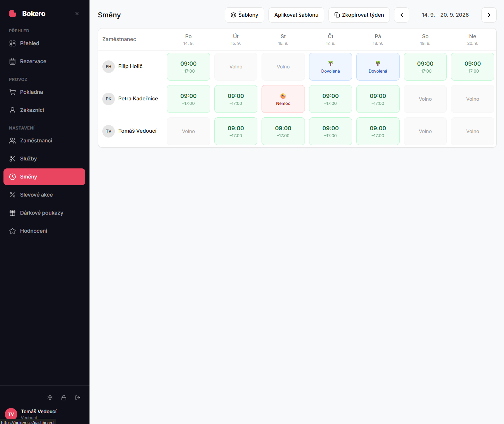The image size is (504, 424).
Task: Navigate to Zákazníci section
Action: (44, 110)
